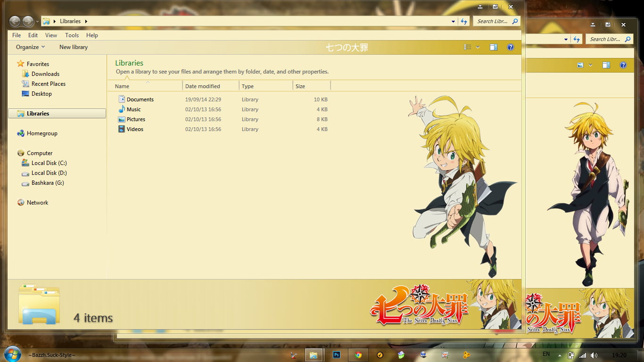Click the Forward navigation arrow button
Viewport: 644px width, 362px height.
(28, 21)
